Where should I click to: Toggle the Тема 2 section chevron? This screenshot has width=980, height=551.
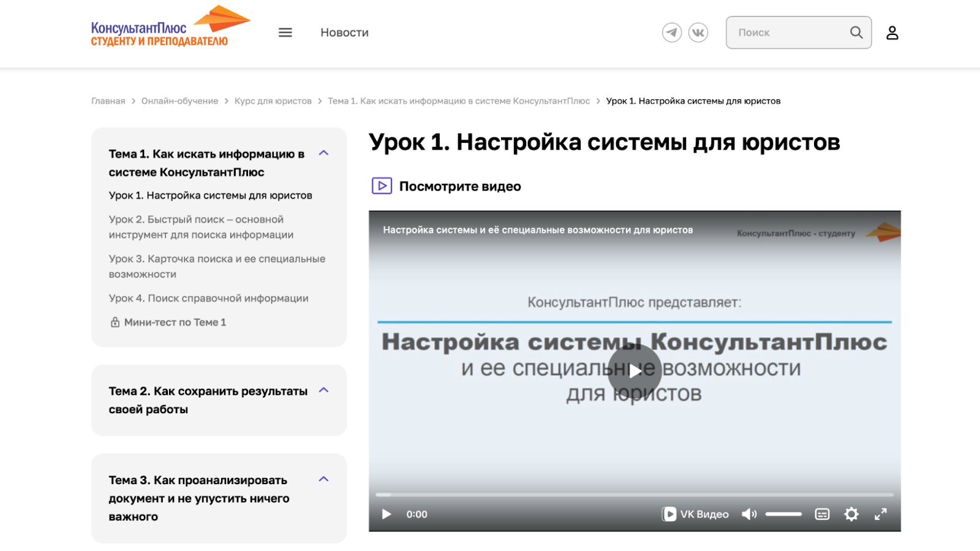tap(324, 390)
